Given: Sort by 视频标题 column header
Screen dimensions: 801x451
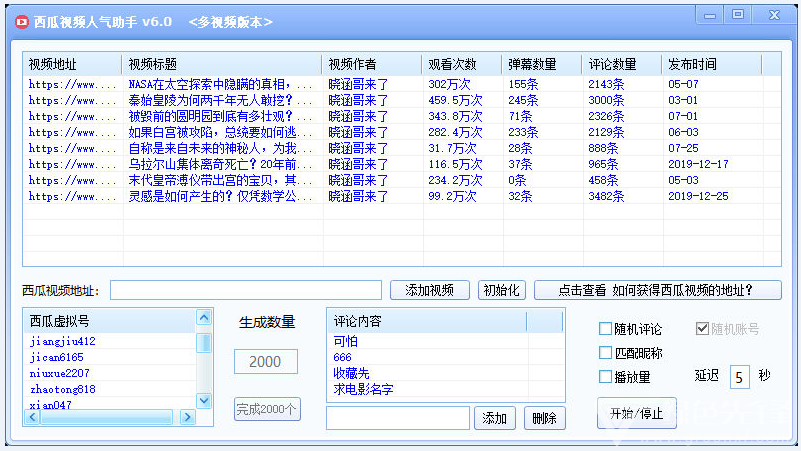Looking at the screenshot, I should 221,64.
